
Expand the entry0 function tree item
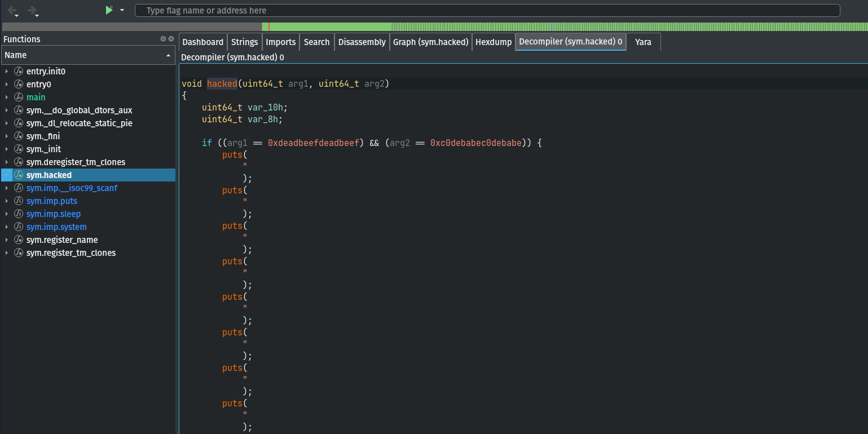tap(7, 85)
